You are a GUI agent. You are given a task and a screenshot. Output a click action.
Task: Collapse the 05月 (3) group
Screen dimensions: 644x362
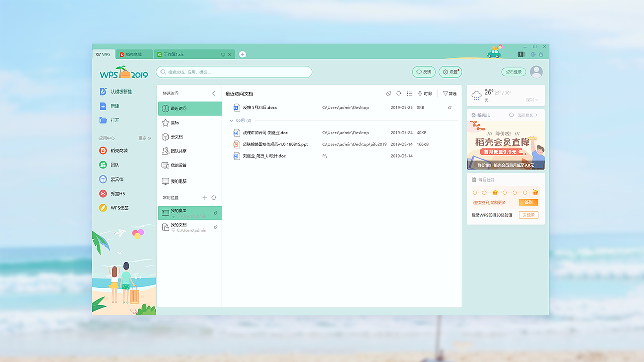tap(231, 121)
